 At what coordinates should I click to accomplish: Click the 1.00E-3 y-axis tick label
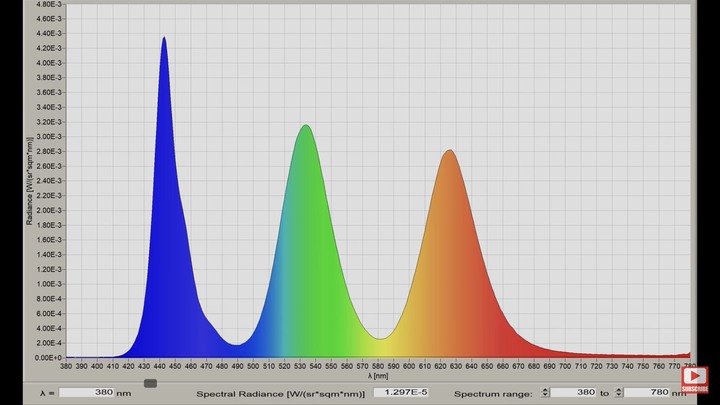point(49,284)
